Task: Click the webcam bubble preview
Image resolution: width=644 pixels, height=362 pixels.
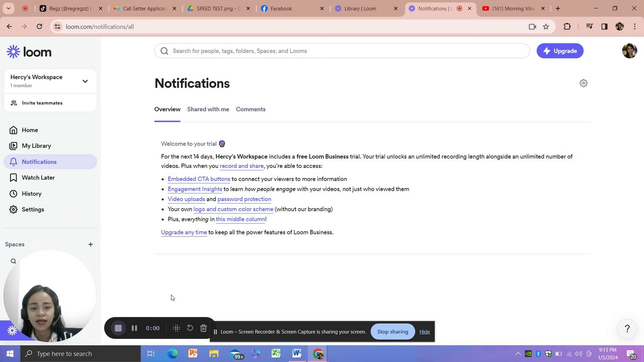Action: pos(49,296)
